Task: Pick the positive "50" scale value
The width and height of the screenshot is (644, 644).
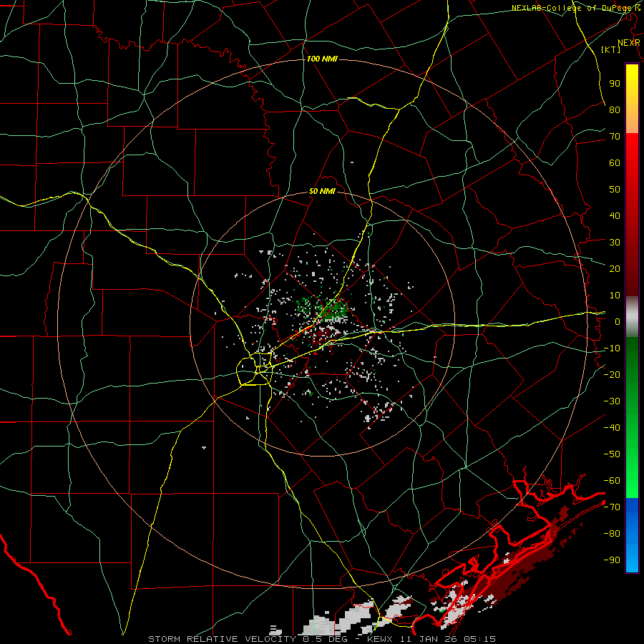Action: (615, 190)
